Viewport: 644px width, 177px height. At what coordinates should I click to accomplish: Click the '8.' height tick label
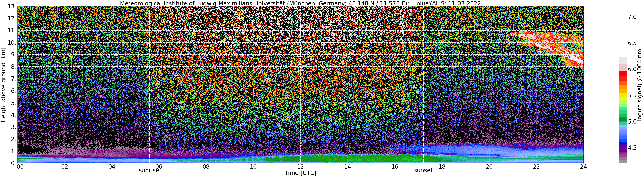14,67
